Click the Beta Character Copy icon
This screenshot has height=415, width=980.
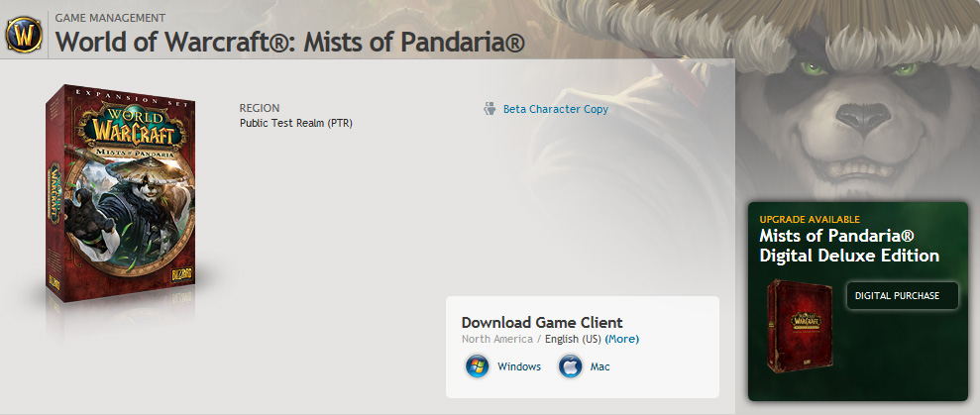[490, 109]
